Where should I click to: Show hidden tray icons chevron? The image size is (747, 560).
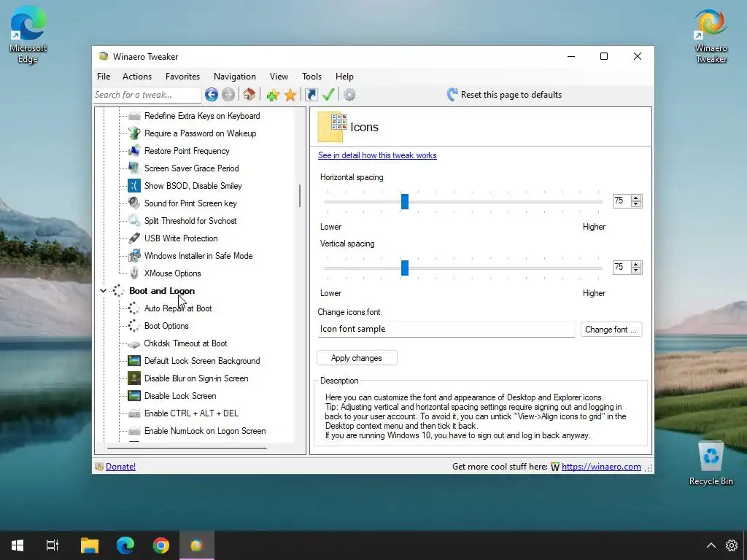point(711,545)
